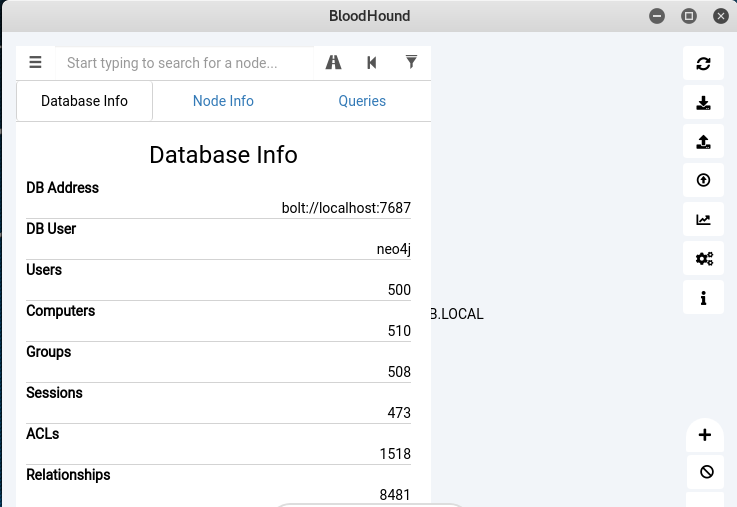Switch to the Database Info tab

point(84,101)
